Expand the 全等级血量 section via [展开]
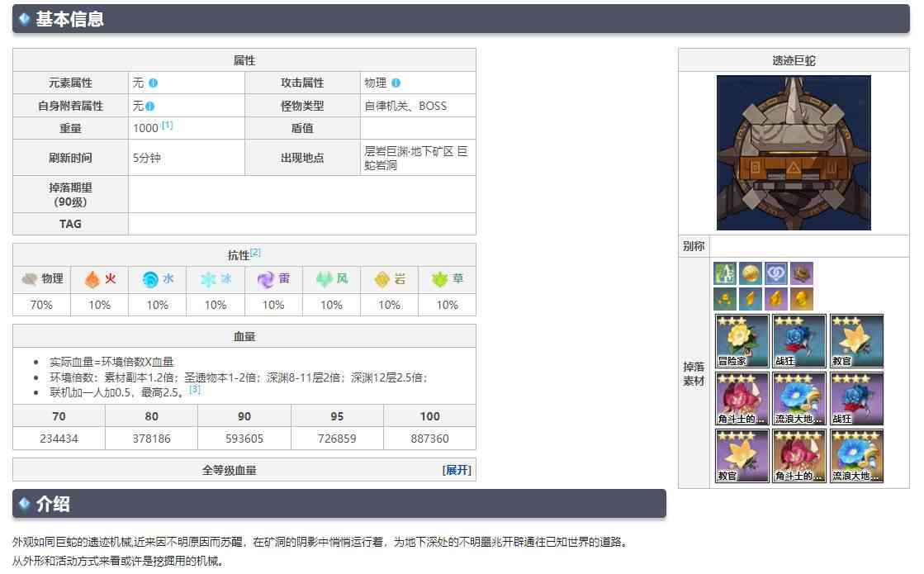Image resolution: width=924 pixels, height=574 pixels. coord(457,469)
